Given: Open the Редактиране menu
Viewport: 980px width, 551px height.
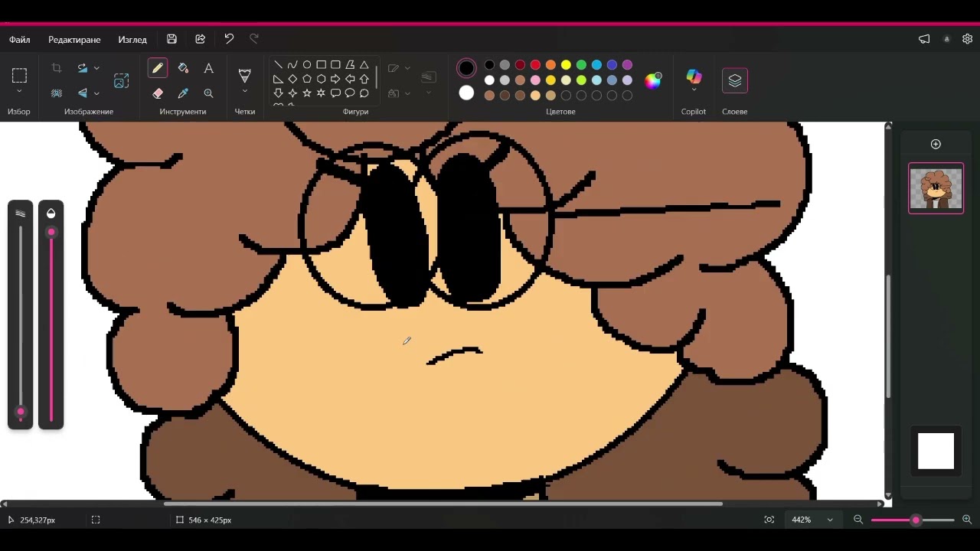Looking at the screenshot, I should (74, 39).
